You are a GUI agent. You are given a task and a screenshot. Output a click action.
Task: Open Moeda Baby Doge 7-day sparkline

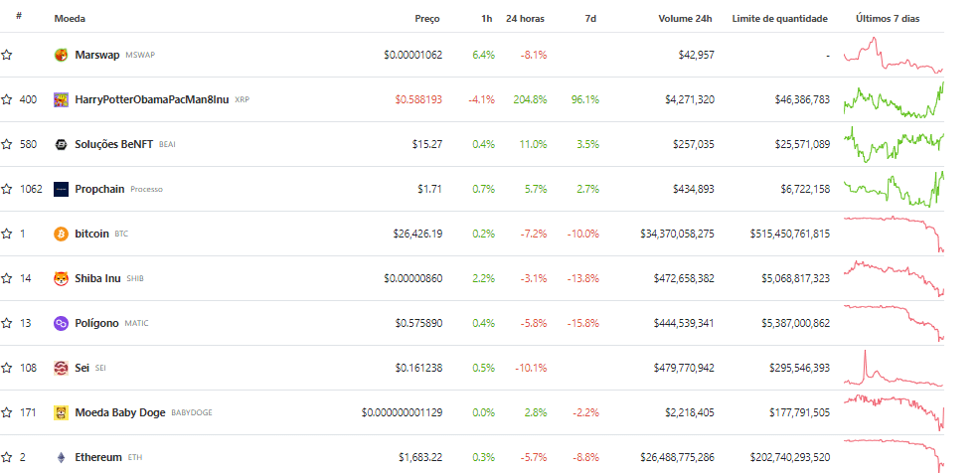click(x=894, y=412)
